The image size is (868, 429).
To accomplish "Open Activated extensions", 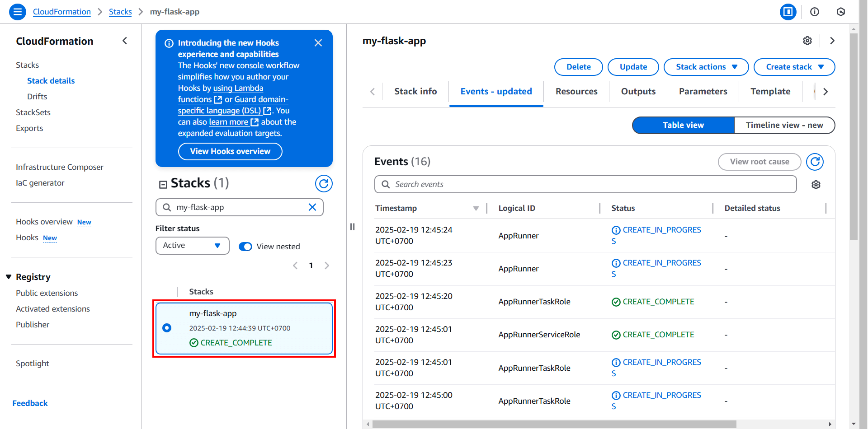I will tap(53, 309).
